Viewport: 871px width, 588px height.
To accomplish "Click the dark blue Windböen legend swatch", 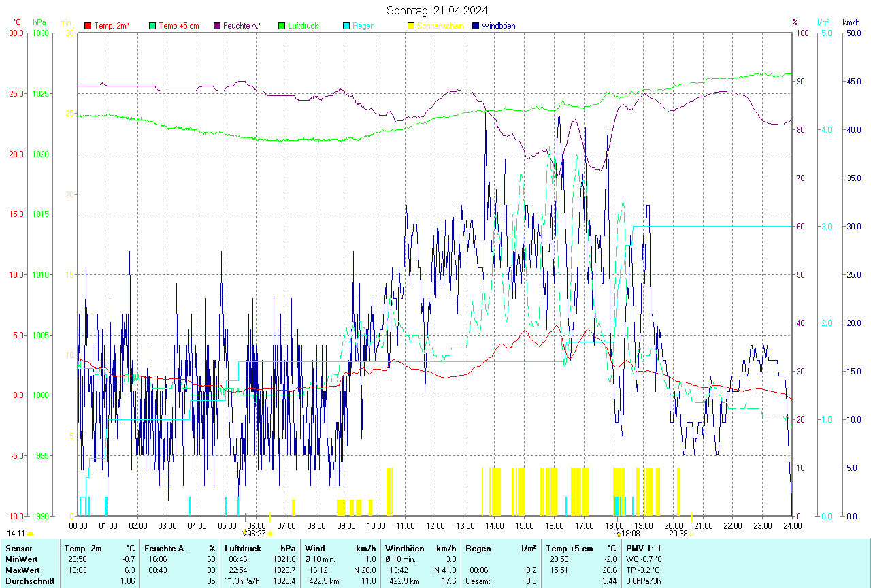I will [476, 26].
